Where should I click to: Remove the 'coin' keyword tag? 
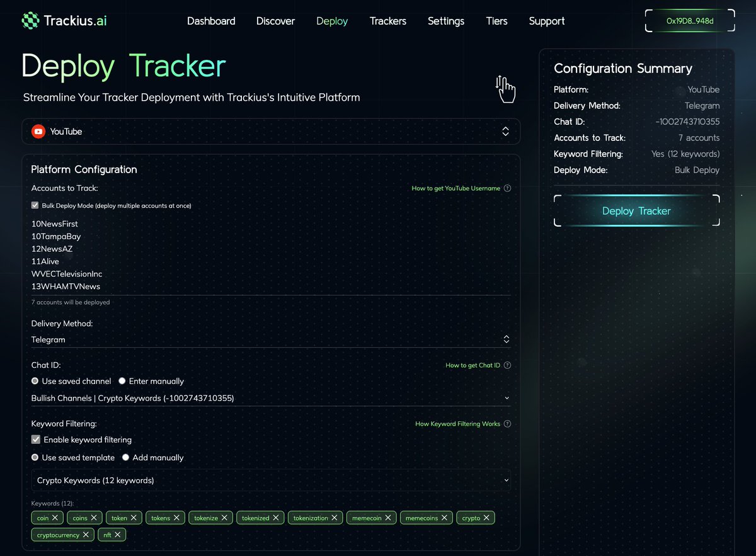(55, 518)
